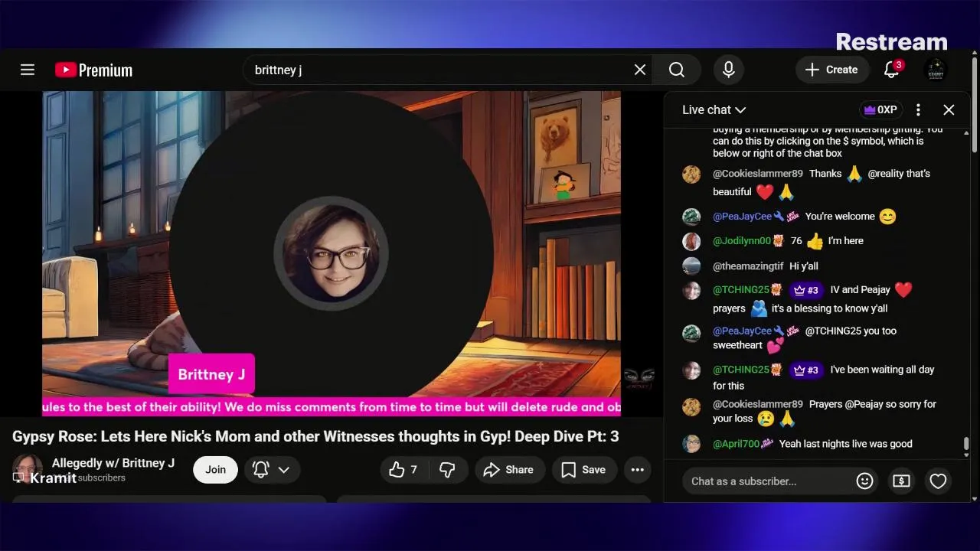Open @April700 avatar in chat
980x551 pixels.
coord(691,444)
